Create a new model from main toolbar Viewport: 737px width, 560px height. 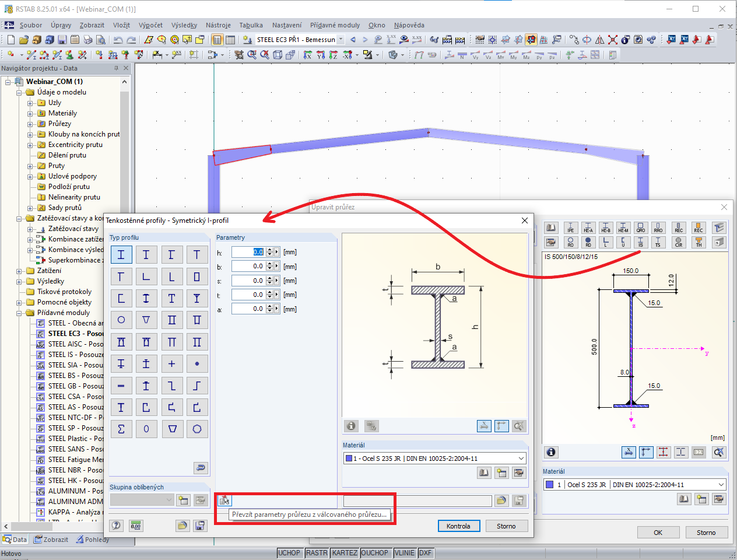coord(10,40)
